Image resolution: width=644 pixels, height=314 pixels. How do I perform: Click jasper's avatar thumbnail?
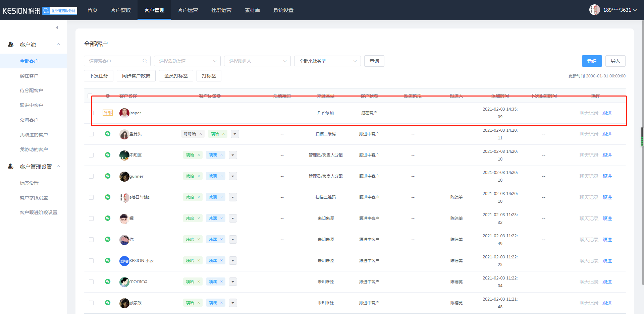coord(124,113)
